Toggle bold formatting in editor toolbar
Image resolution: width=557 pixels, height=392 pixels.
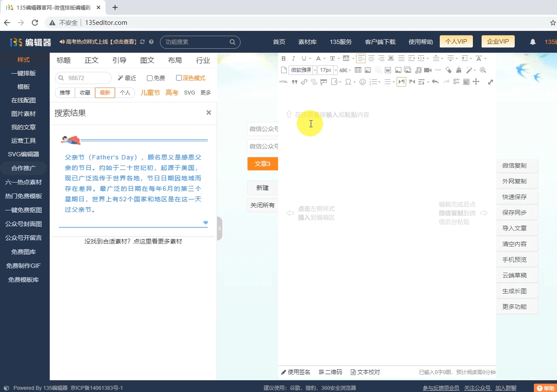(x=283, y=58)
